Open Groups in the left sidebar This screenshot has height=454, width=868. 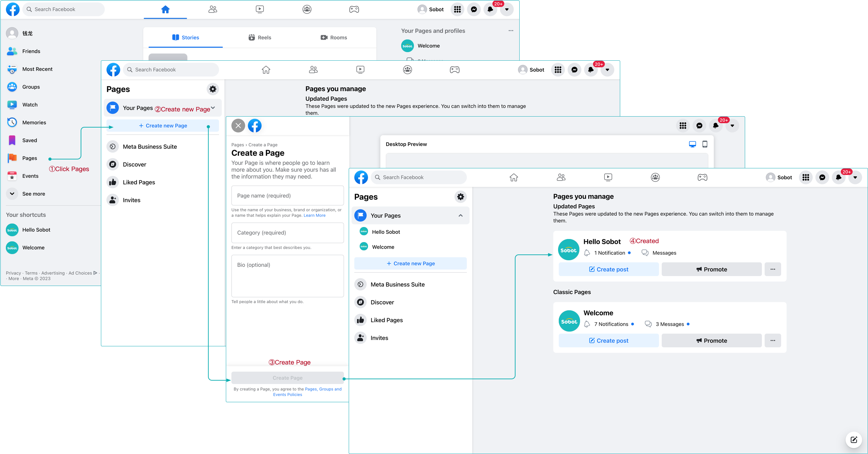[31, 87]
